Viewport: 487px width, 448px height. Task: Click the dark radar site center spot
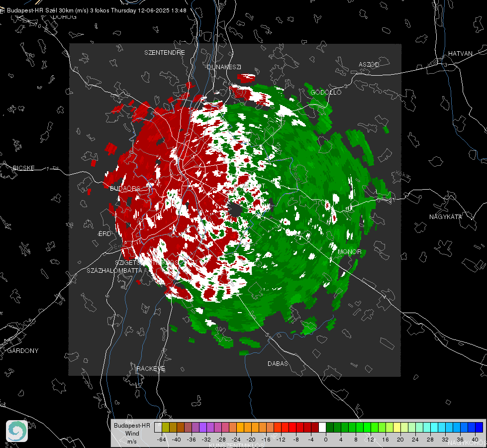235,210
